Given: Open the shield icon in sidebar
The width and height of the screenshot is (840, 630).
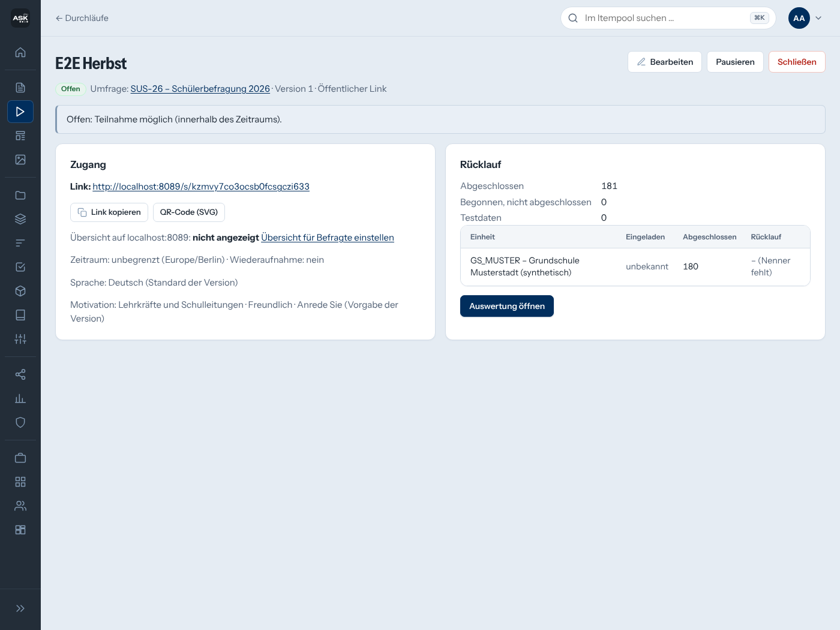Looking at the screenshot, I should [20, 422].
